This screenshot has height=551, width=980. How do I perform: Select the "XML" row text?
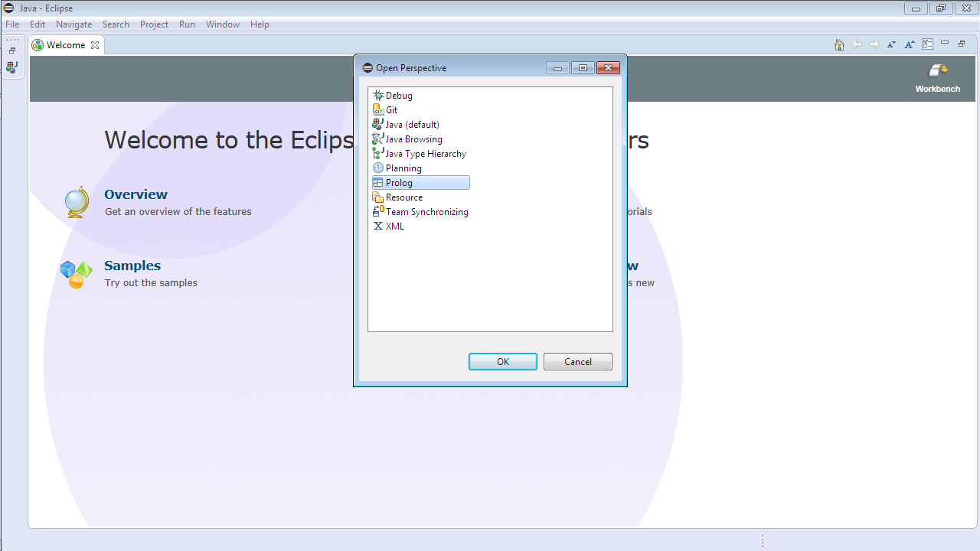click(395, 227)
